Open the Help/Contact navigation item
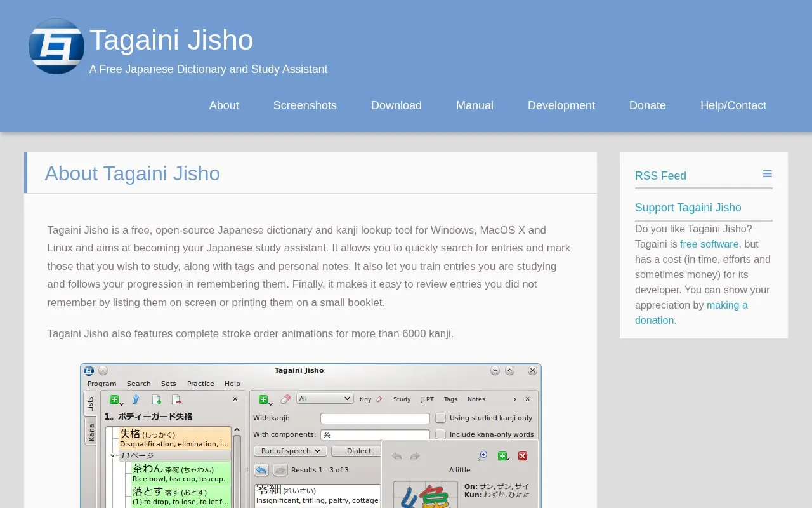 [733, 105]
